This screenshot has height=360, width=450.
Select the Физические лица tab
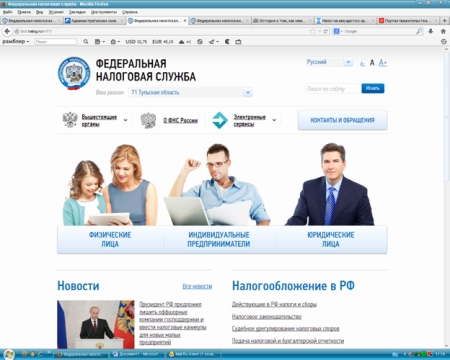tap(110, 239)
